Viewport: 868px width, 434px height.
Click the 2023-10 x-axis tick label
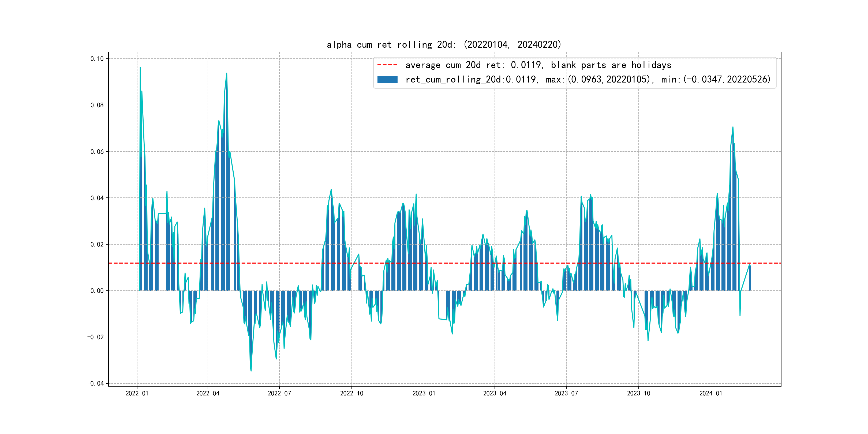[638, 393]
